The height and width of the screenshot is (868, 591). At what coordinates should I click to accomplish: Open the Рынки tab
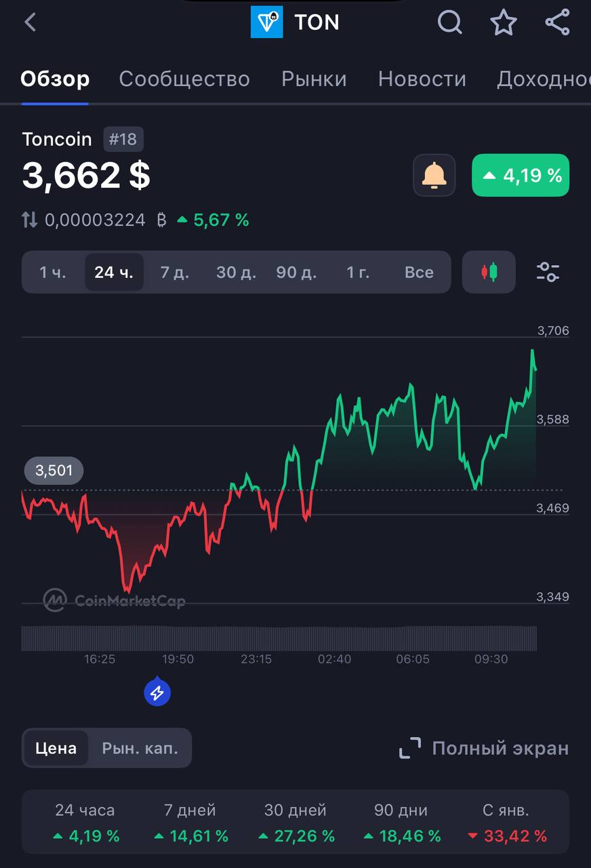point(314,79)
